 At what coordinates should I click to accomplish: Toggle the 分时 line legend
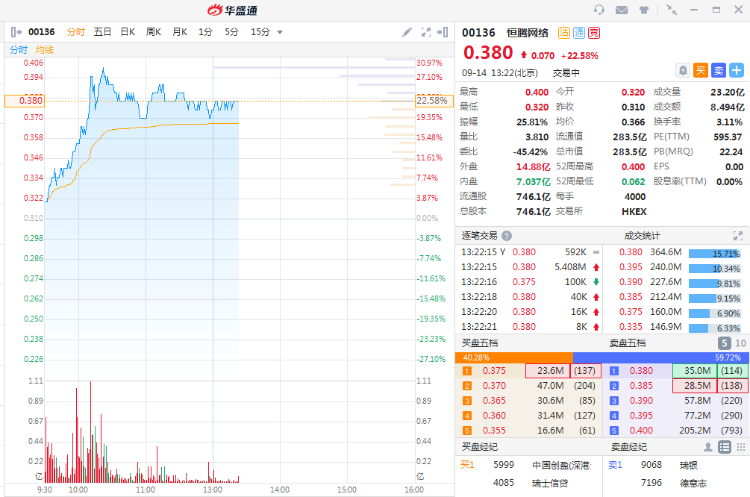[x=19, y=50]
